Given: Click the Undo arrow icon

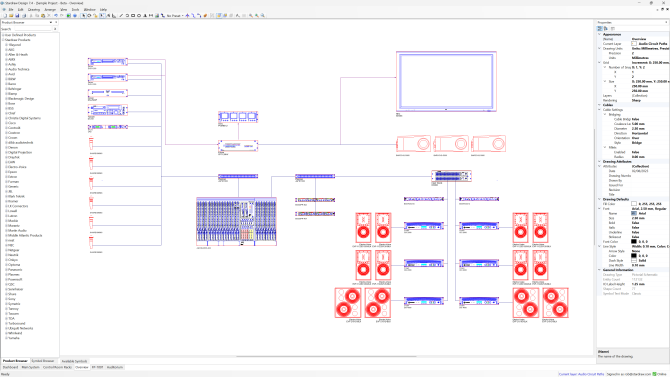Looking at the screenshot, I should point(56,15).
